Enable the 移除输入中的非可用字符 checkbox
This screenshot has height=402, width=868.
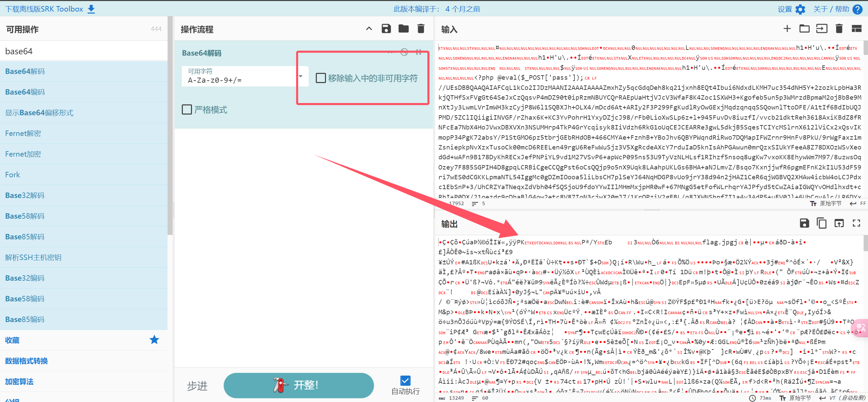[x=321, y=78]
